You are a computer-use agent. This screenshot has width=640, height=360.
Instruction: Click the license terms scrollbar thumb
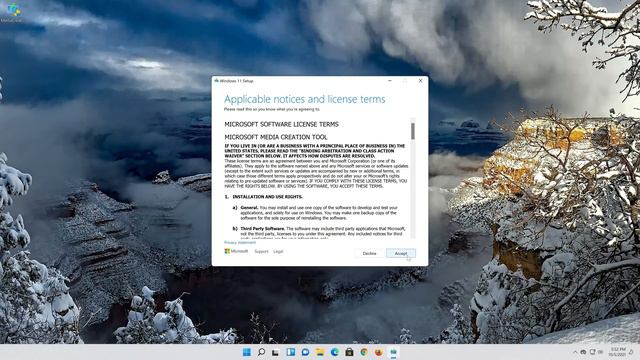[413, 131]
